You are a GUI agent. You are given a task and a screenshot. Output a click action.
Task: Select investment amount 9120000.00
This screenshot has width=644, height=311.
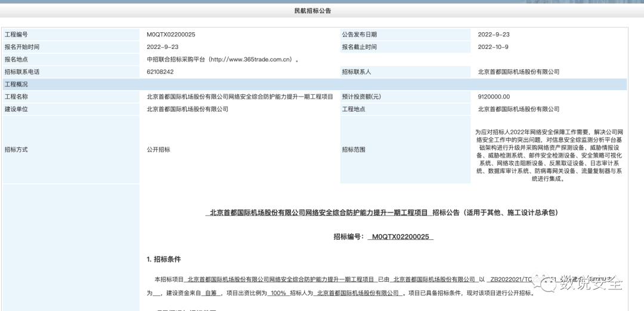(x=494, y=97)
